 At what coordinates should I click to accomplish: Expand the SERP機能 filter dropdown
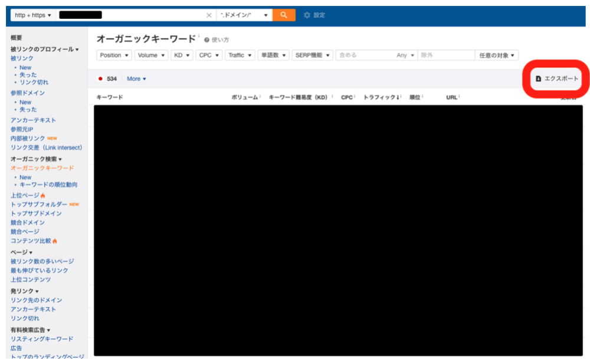pos(312,55)
